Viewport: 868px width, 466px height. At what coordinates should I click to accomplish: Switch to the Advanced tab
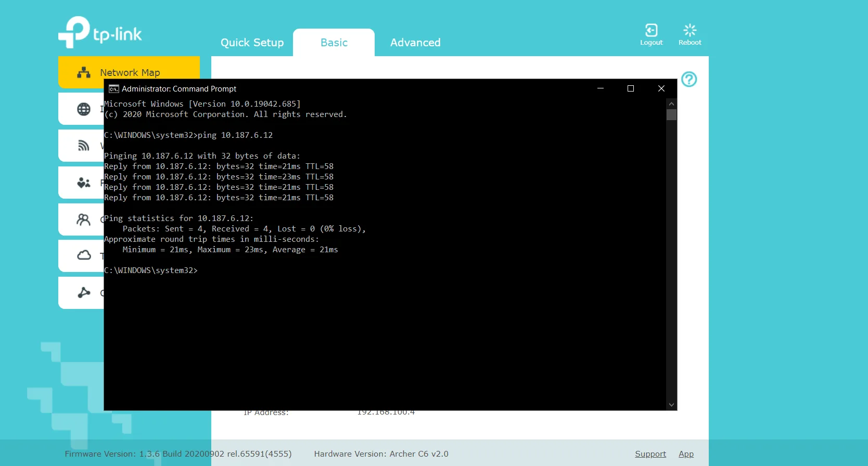[415, 43]
